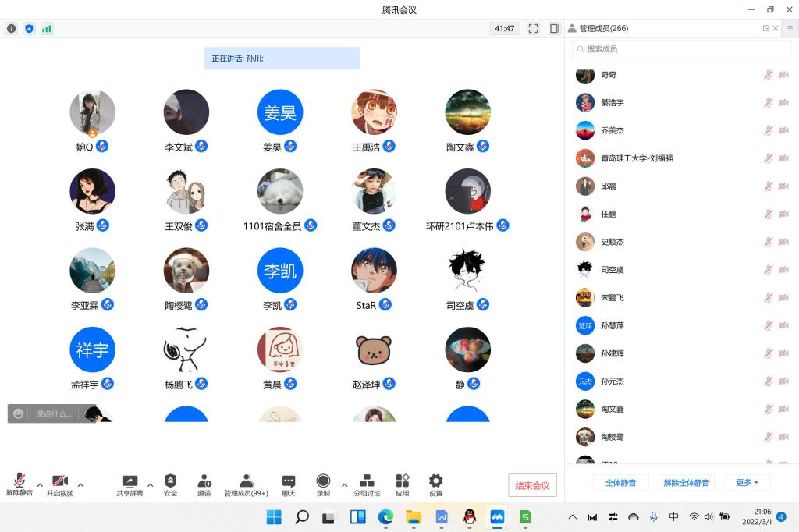The width and height of the screenshot is (799, 532).
Task: Turn on camera with 开启视频
Action: [59, 481]
